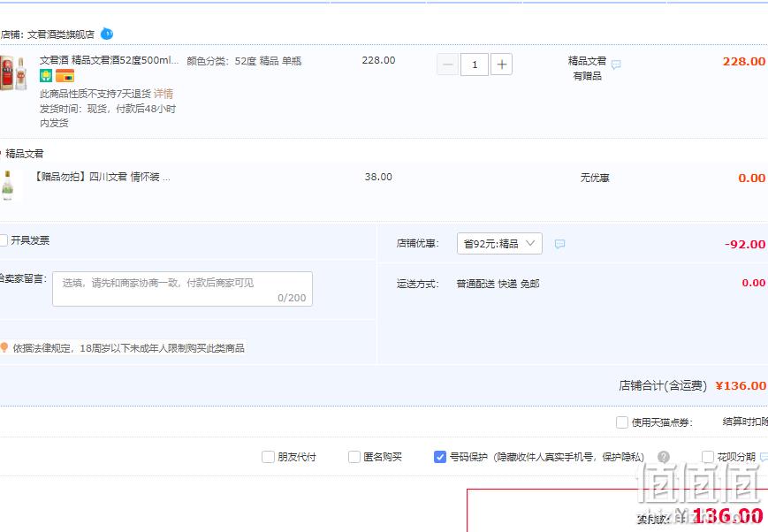This screenshot has height=532, width=768.
Task: Open product title 文君酒 精品文君酒52度500ml
Action: (110, 60)
